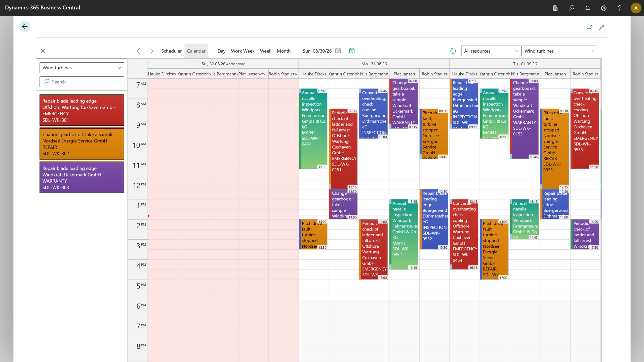Open Wind turbines dropdown in side panel
The height and width of the screenshot is (362, 644).
point(82,68)
